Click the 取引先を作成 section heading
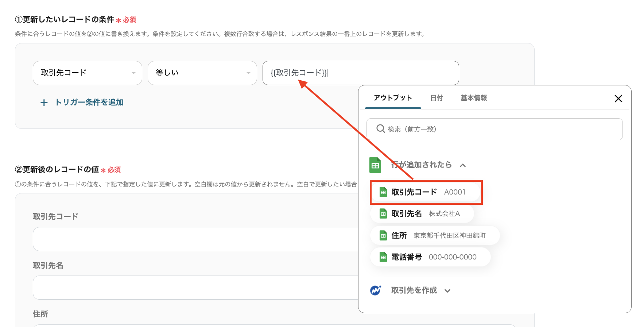The height and width of the screenshot is (327, 644). [414, 291]
